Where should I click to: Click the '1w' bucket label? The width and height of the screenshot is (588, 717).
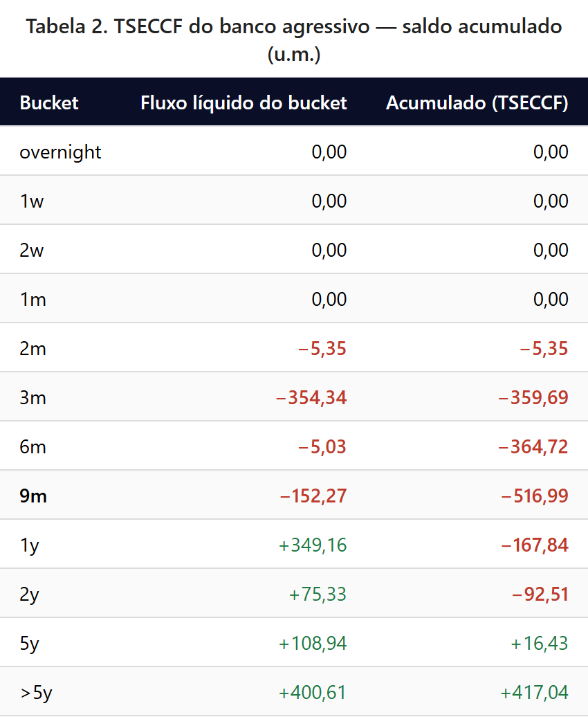(30, 201)
